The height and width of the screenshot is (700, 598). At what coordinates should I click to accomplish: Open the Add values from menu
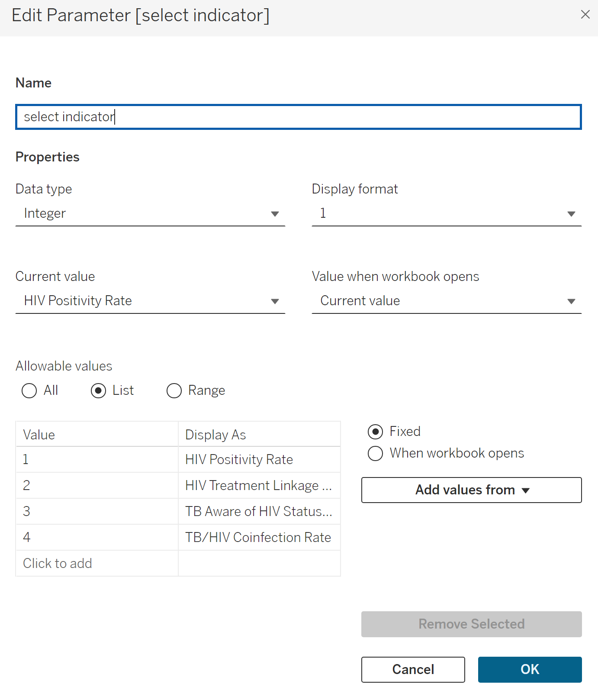472,490
